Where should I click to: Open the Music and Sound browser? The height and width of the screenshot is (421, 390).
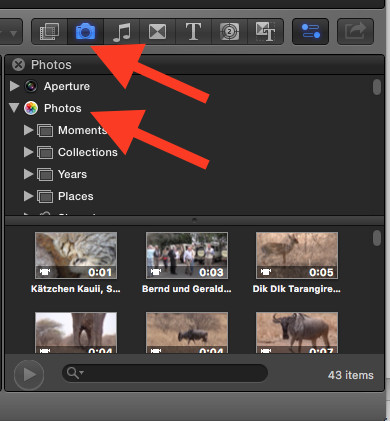pos(122,32)
